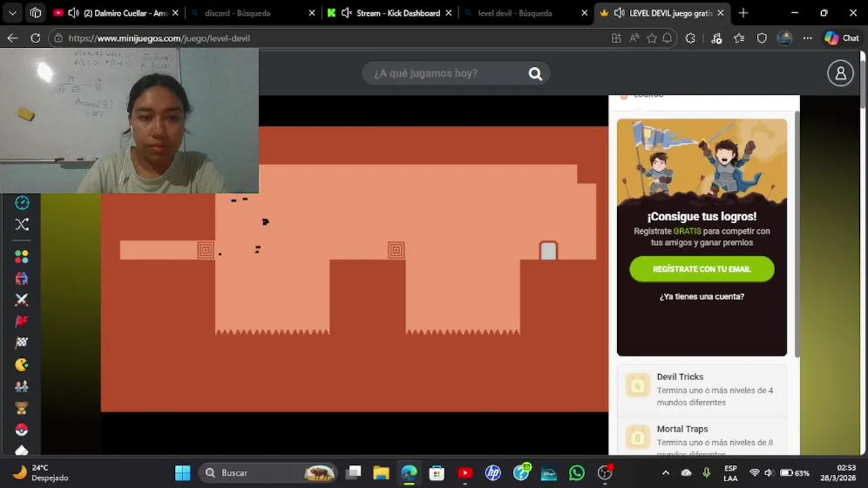Select the Pac-Man arcade category icon
Image resolution: width=868 pixels, height=488 pixels.
[x=22, y=365]
